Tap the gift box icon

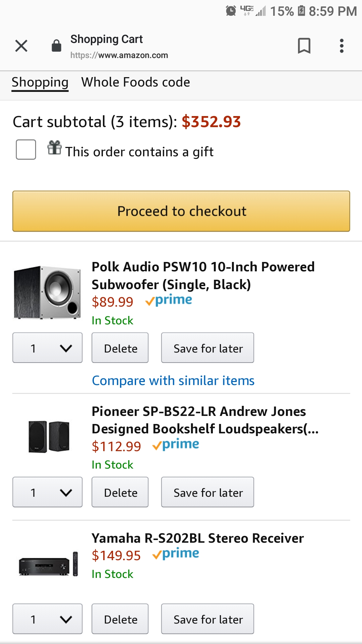pos(54,148)
